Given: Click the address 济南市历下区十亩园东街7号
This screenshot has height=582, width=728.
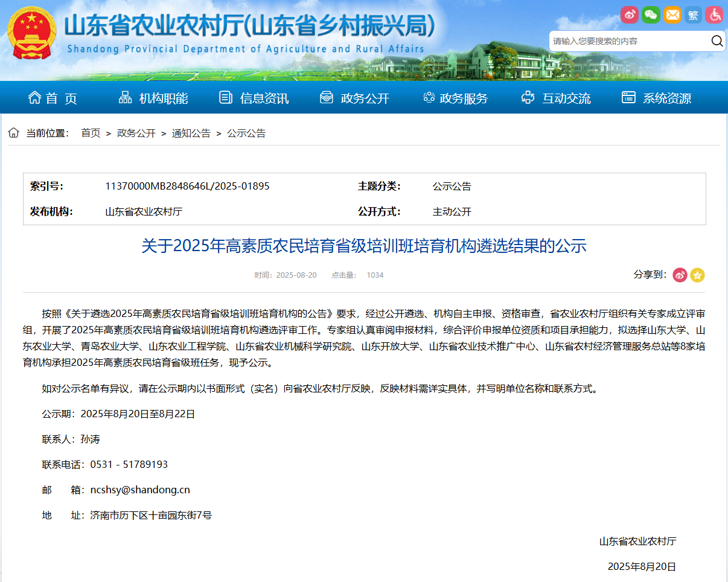Looking at the screenshot, I should [151, 516].
